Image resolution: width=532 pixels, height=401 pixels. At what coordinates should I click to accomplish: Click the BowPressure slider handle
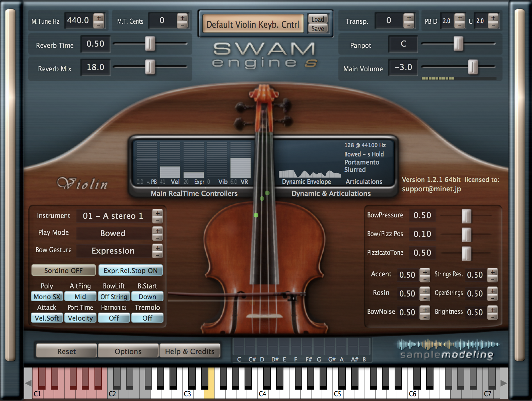pyautogui.click(x=466, y=216)
